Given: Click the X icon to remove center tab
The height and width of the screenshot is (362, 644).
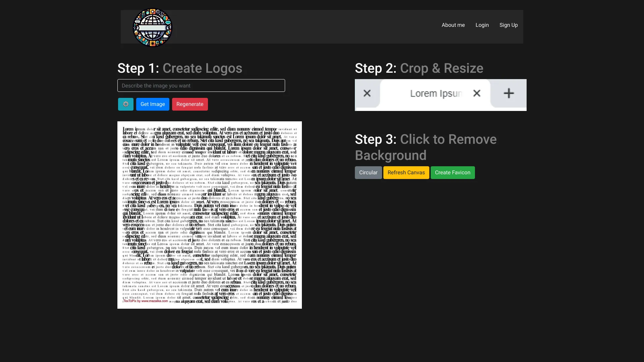Looking at the screenshot, I should [x=477, y=93].
